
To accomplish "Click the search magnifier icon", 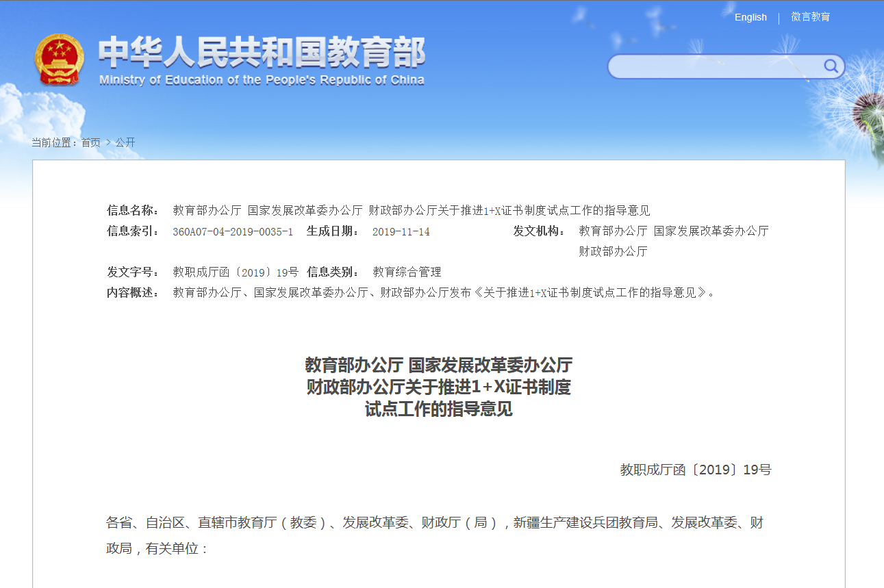I will point(831,66).
